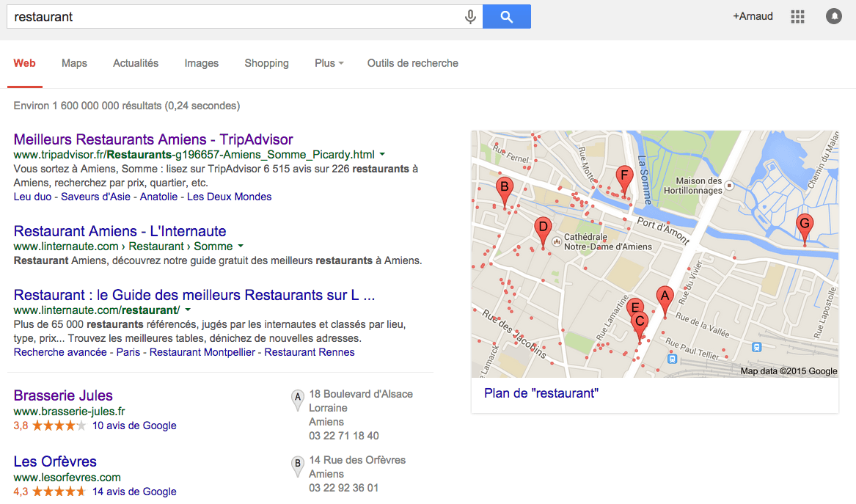Screen dimensions: 856x504
Task: Open the Plan de "restaurant" link
Action: pos(541,393)
